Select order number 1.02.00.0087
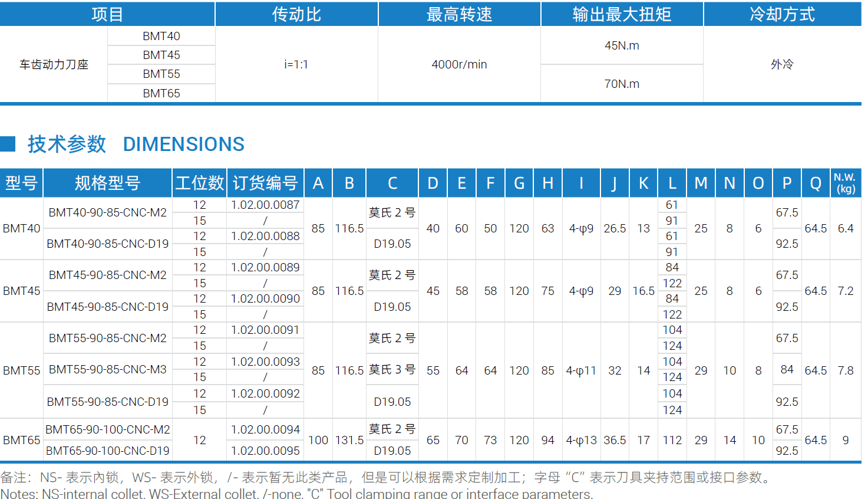The height and width of the screenshot is (499, 868). tap(265, 205)
